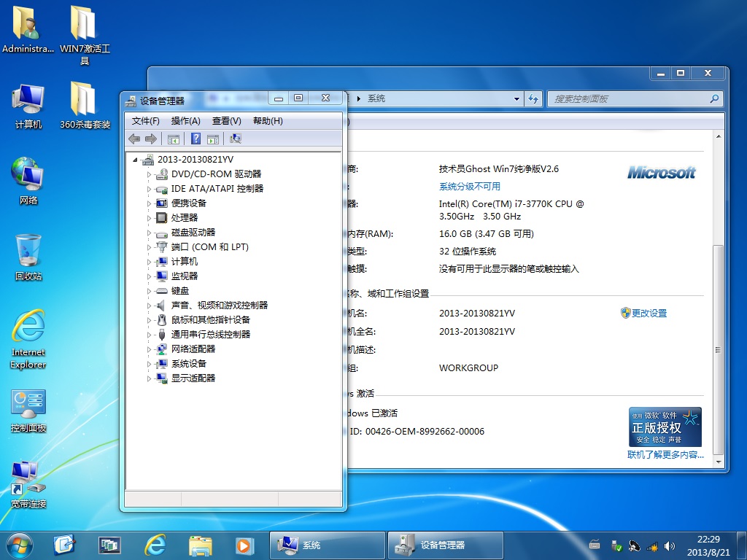Open Windows Explorer from the taskbar

pyautogui.click(x=201, y=545)
